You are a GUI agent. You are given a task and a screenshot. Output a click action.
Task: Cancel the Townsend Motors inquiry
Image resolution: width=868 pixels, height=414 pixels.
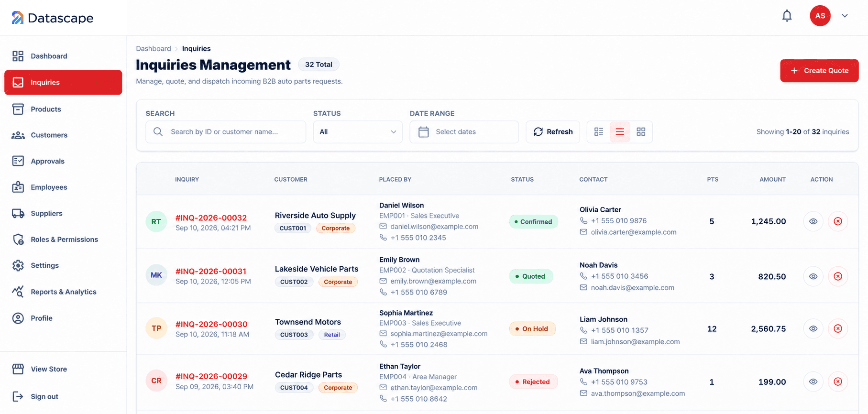[x=838, y=328]
